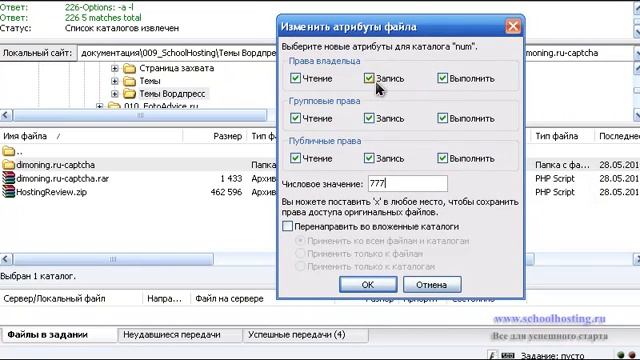
Task: Open the parent directory '..' folder icon
Action: pos(8,151)
